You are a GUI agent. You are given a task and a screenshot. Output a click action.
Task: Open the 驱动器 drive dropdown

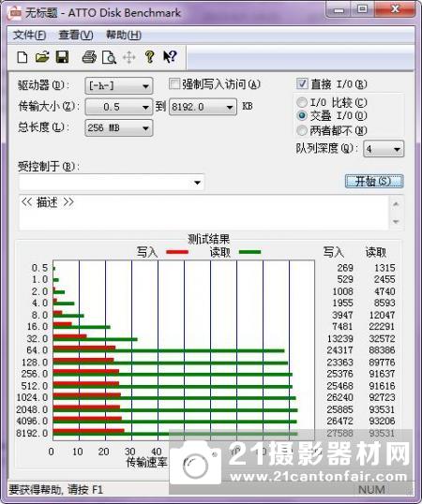(x=119, y=86)
